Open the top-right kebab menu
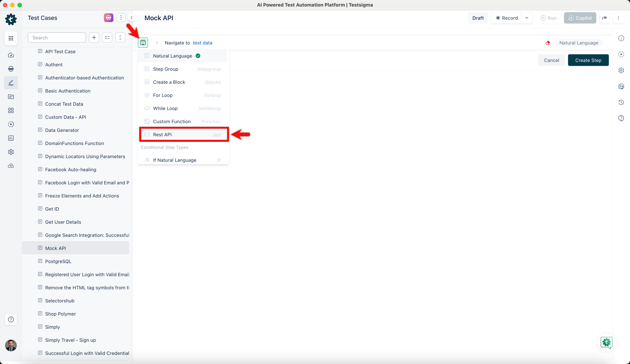The image size is (630, 364). [x=618, y=18]
